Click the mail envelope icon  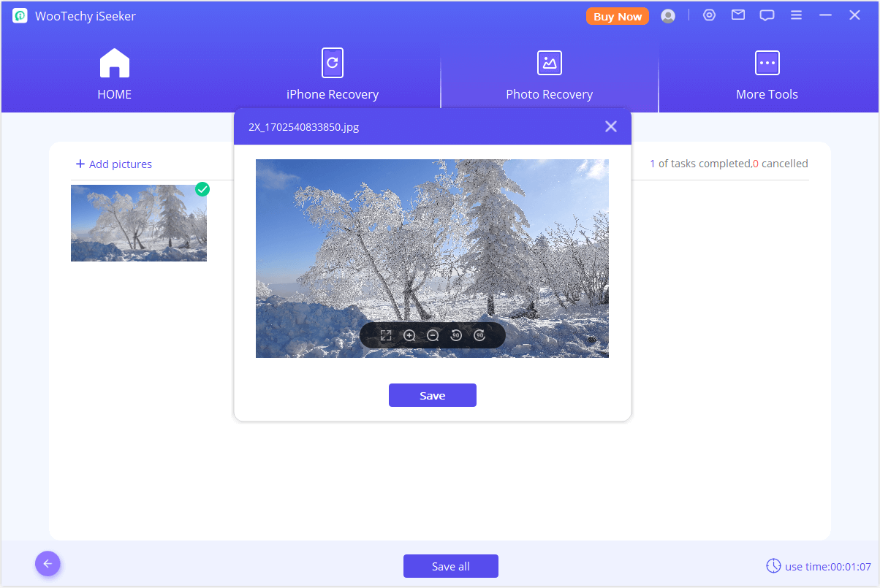pyautogui.click(x=738, y=15)
